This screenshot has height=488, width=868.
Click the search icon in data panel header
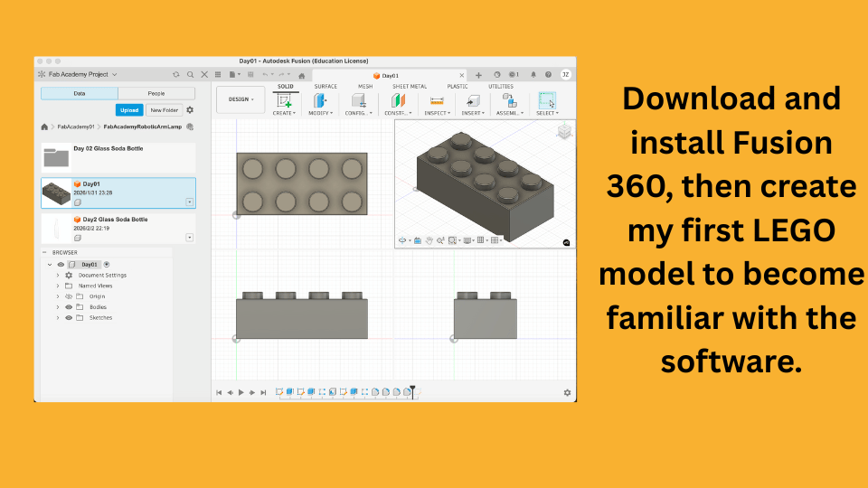190,74
